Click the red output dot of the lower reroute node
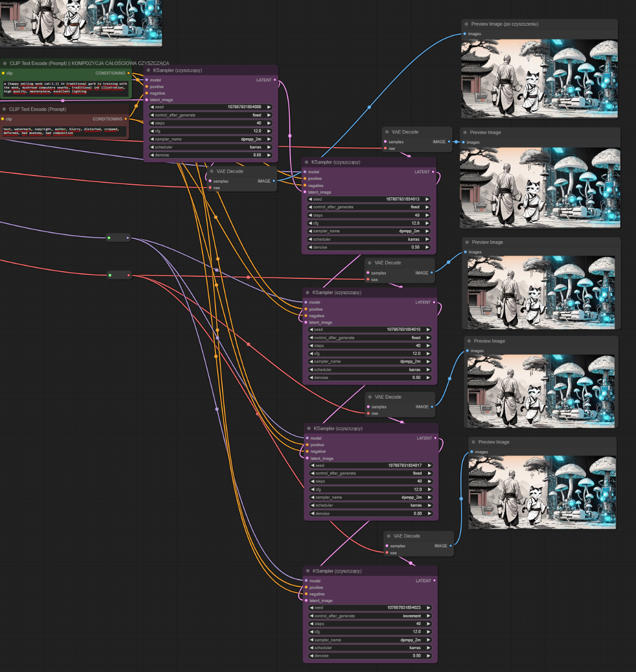 click(129, 275)
